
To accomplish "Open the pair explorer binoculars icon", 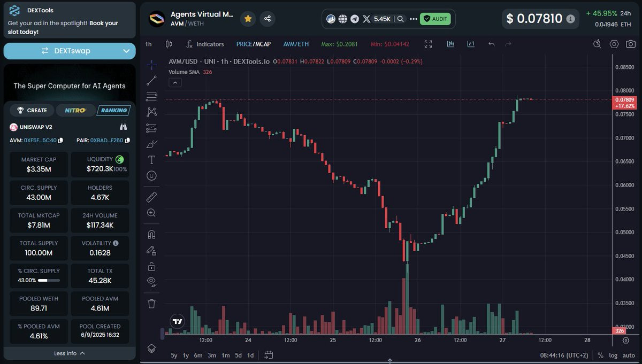I will click(x=124, y=127).
